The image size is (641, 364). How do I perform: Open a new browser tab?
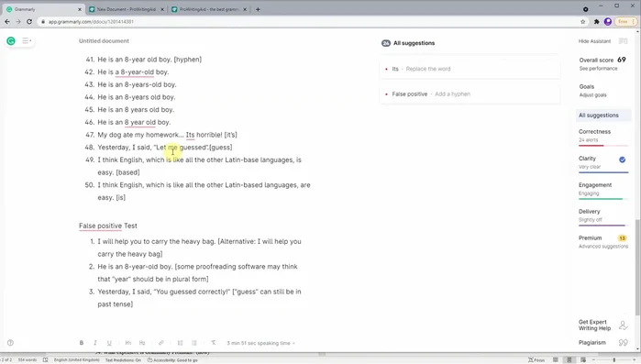coord(258,9)
